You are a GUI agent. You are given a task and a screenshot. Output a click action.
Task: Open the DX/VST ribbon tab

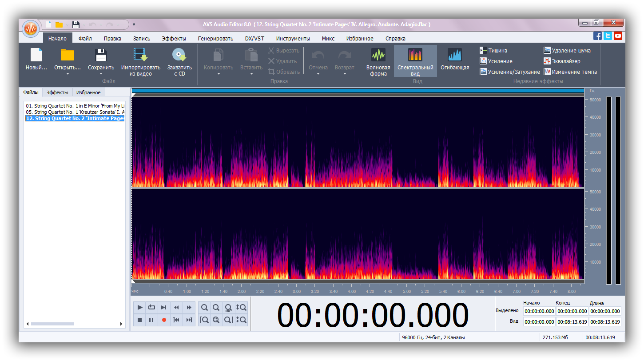click(x=254, y=39)
